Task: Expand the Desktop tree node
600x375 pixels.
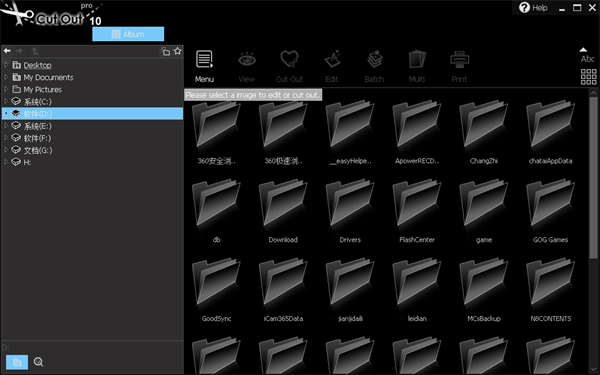Action: click(6, 65)
